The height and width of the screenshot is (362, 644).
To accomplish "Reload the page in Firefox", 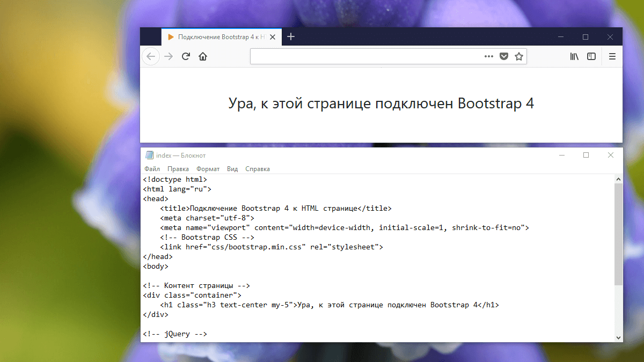I will point(186,56).
